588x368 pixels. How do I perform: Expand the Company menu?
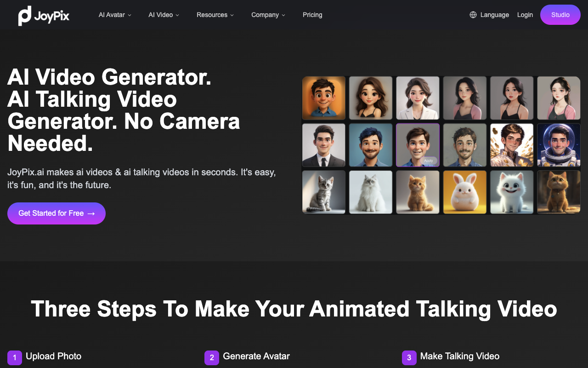[268, 15]
